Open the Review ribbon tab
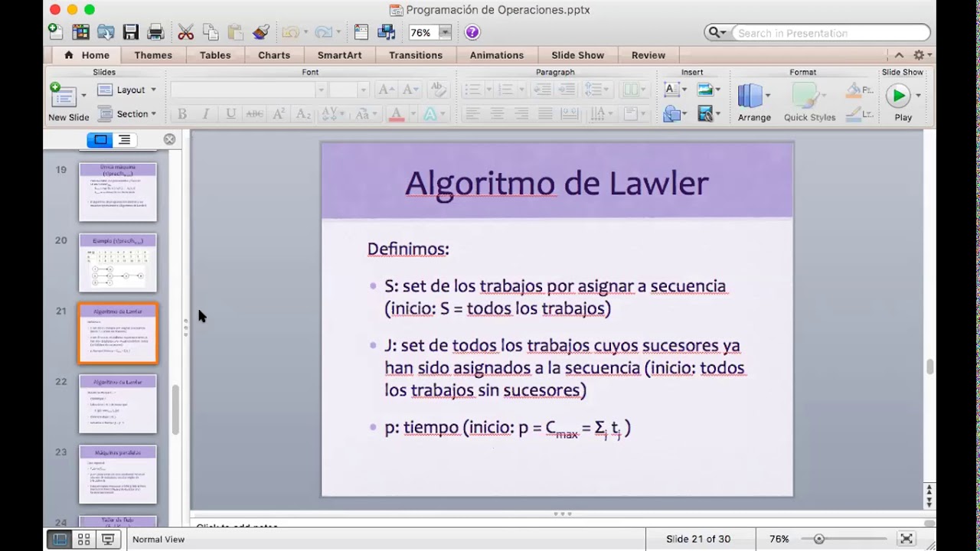The width and height of the screenshot is (980, 551). tap(648, 55)
